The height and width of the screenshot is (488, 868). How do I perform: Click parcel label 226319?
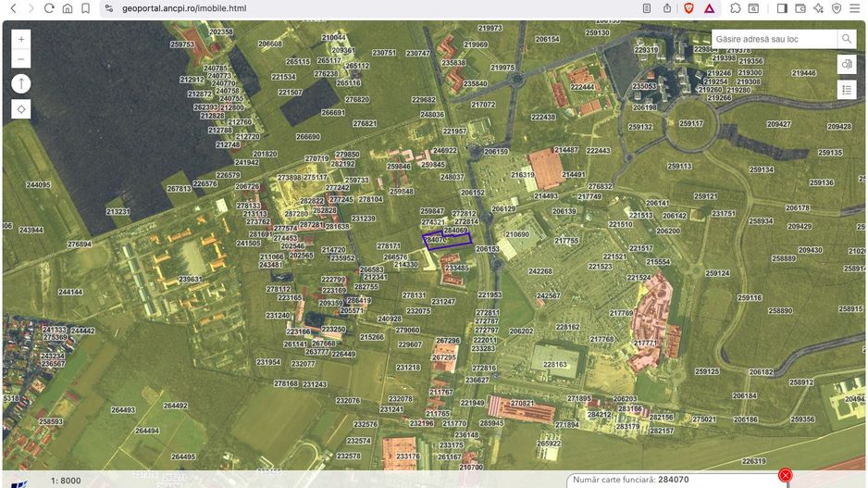point(754,461)
